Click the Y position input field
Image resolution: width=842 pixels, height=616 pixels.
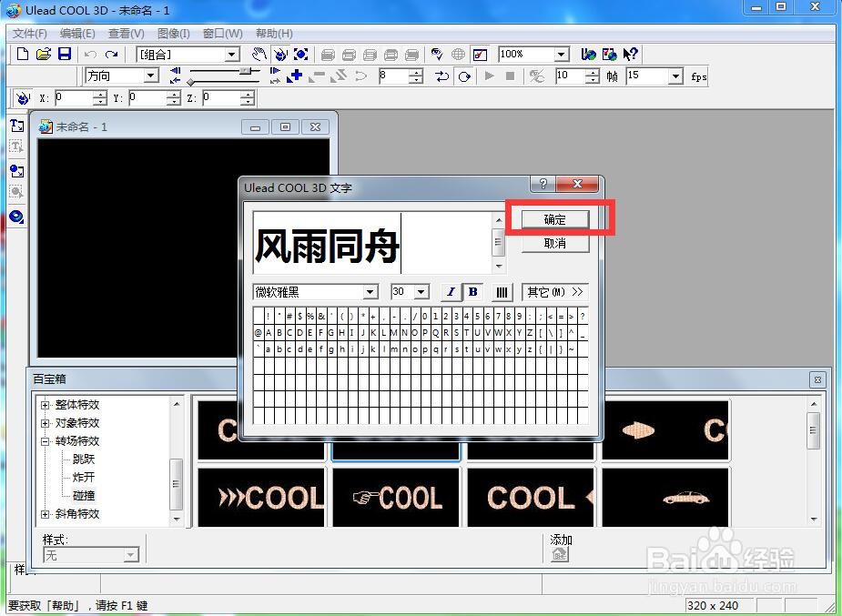click(147, 97)
